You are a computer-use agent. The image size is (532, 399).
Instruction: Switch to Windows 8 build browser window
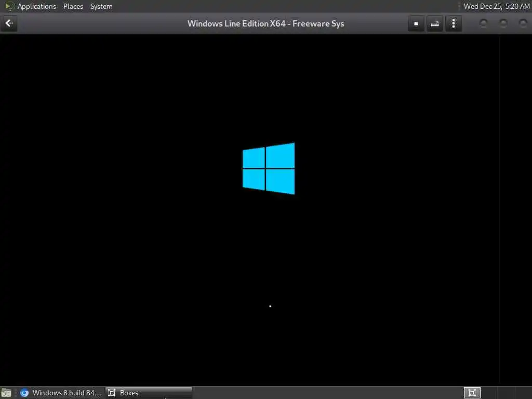60,393
